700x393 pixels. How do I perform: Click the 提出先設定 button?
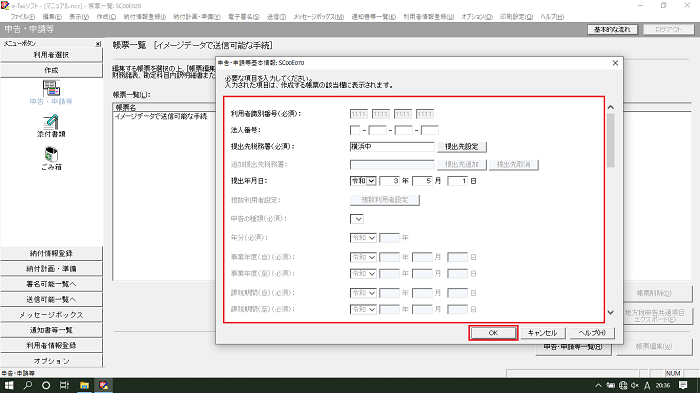pyautogui.click(x=462, y=146)
